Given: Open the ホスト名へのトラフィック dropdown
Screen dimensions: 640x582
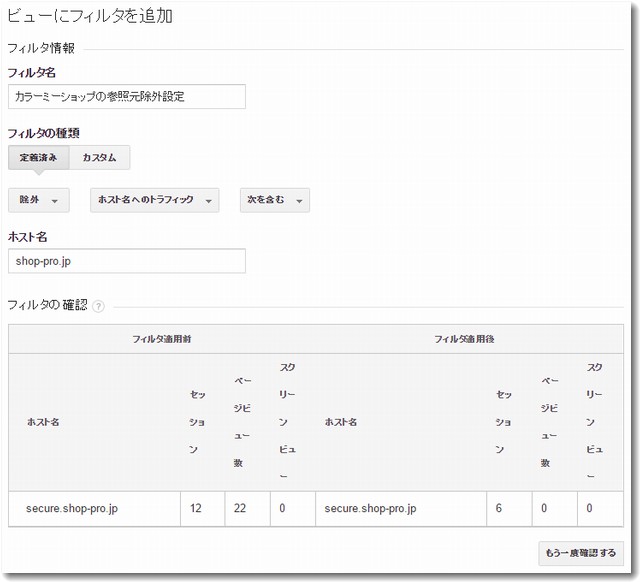Looking at the screenshot, I should tap(155, 200).
